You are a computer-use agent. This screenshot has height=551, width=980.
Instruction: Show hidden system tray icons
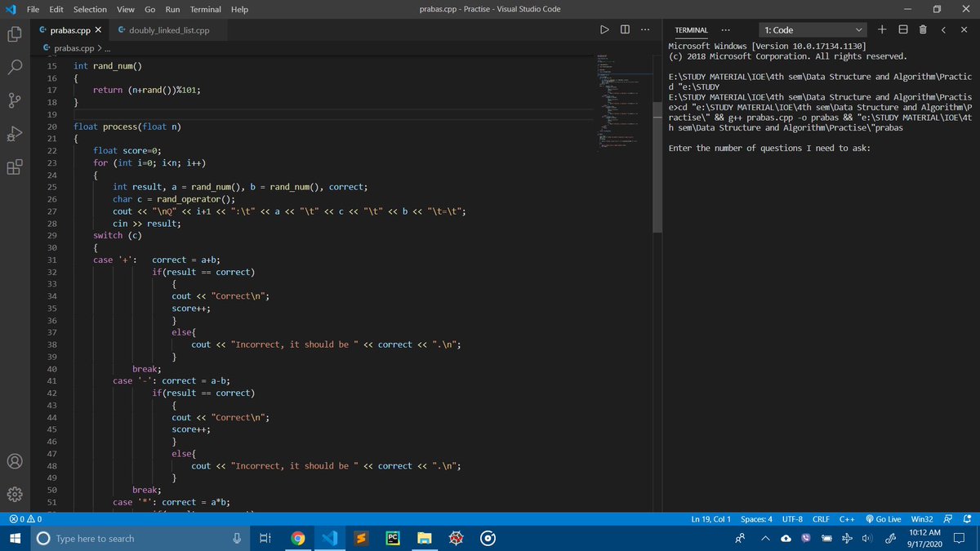[x=767, y=539]
